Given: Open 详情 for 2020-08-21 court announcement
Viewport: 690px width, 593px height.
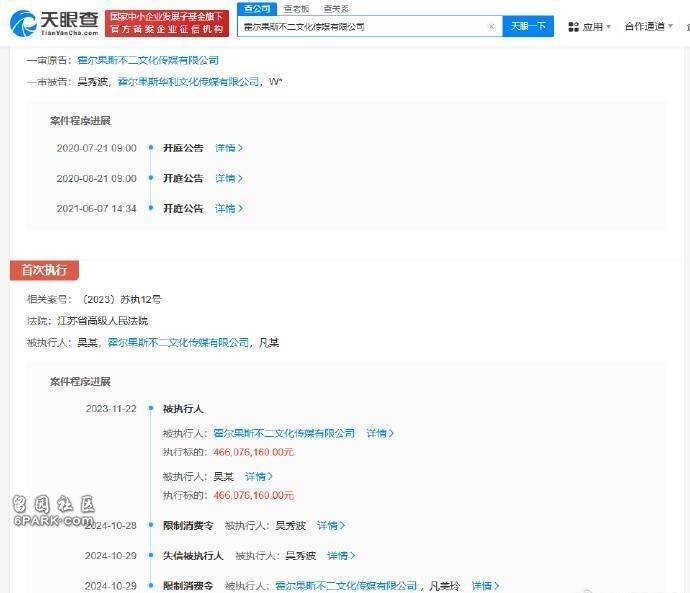Looking at the screenshot, I should pyautogui.click(x=229, y=178).
